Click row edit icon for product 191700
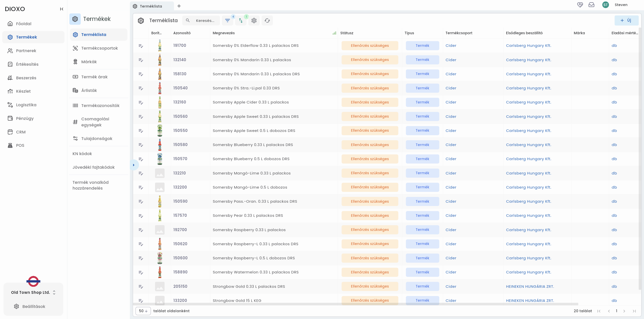The width and height of the screenshot is (644, 319). tap(141, 46)
